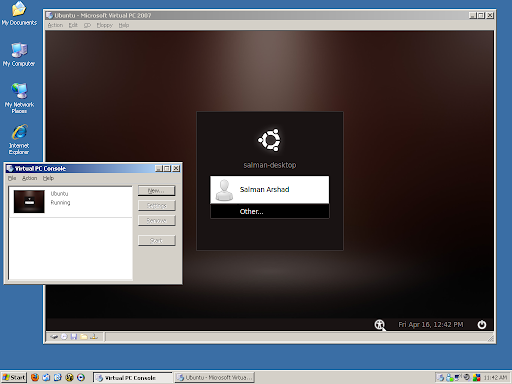
Task: Open the My Documents desktop icon
Action: (19, 13)
